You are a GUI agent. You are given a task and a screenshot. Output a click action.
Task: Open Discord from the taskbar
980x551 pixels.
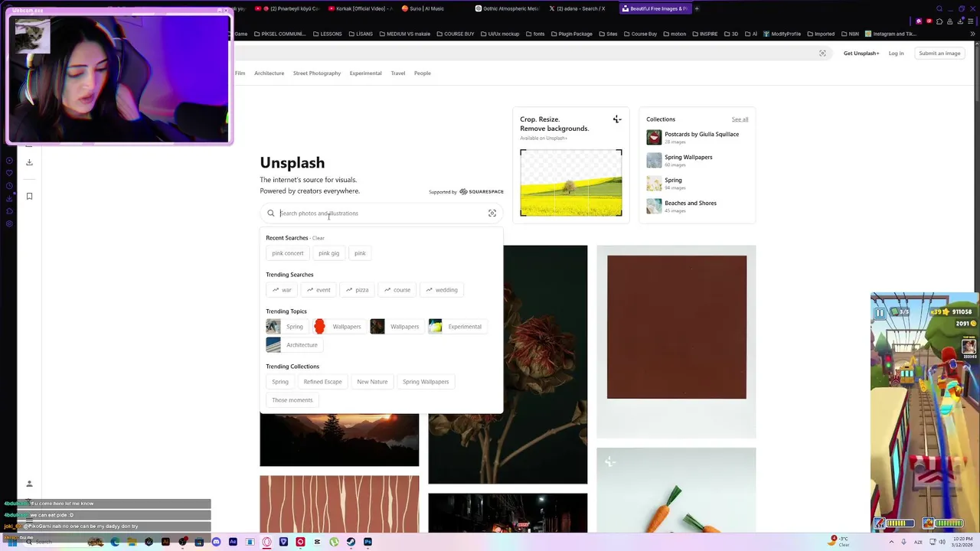pyautogui.click(x=216, y=542)
